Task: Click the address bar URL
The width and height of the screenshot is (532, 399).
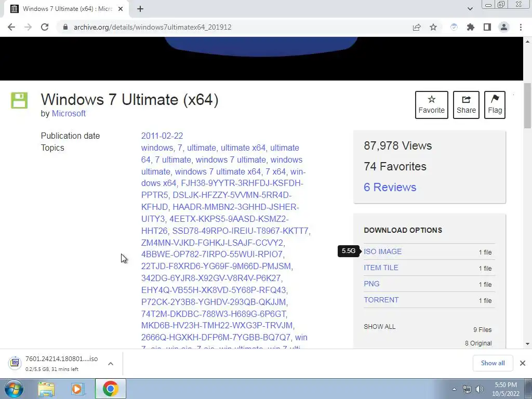Action: [152, 27]
